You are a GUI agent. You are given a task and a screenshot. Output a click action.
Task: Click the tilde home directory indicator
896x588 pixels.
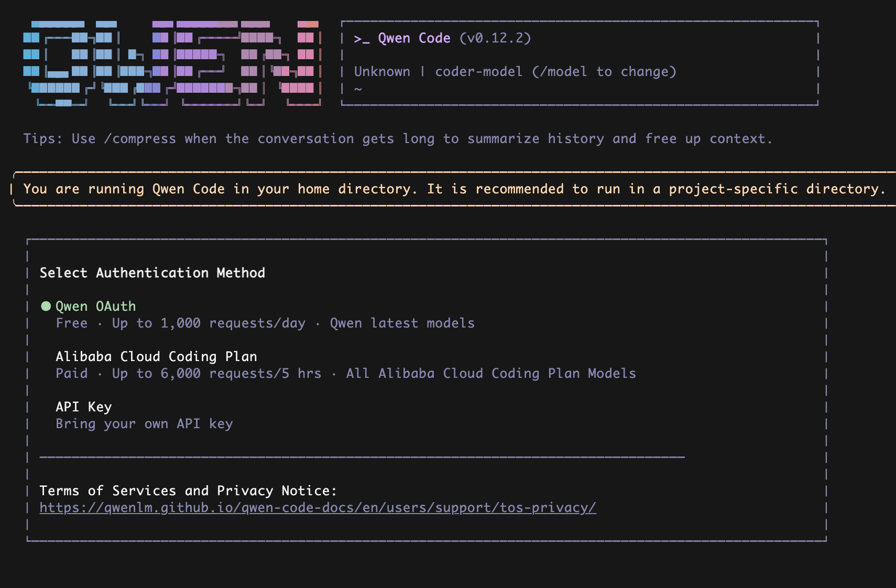click(x=358, y=89)
